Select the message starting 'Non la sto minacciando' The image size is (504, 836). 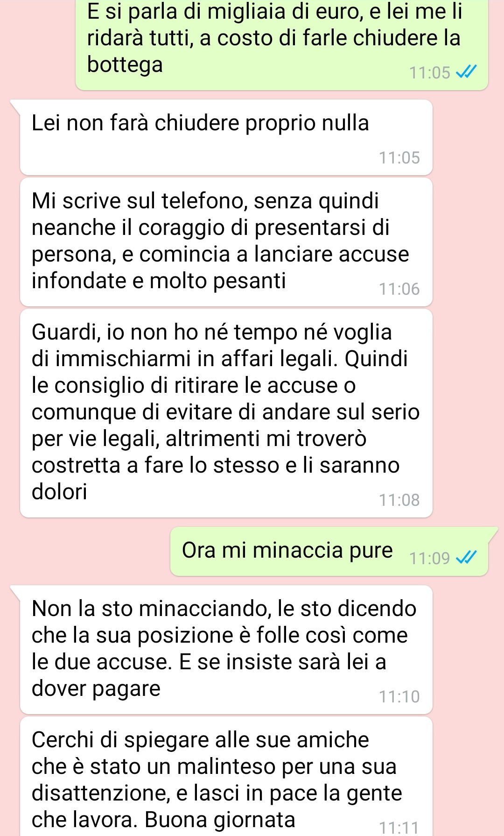click(x=226, y=650)
